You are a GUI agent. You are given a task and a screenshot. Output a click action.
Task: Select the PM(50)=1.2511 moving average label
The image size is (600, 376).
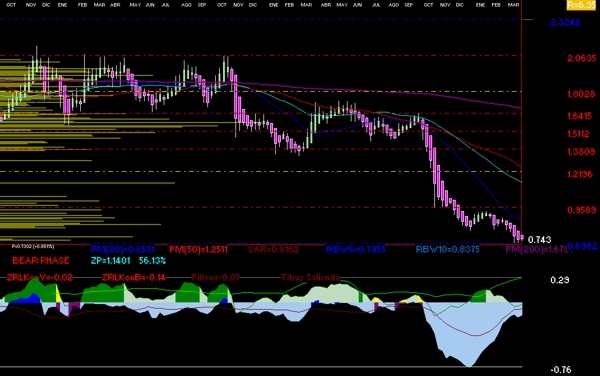pos(199,249)
